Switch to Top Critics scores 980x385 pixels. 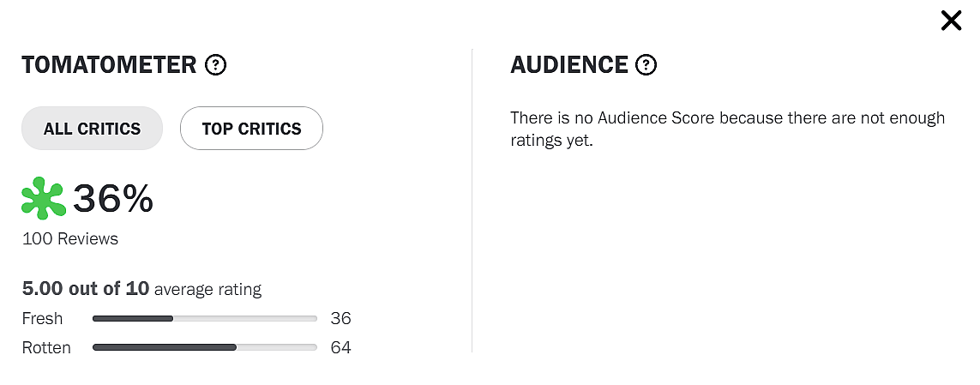pyautogui.click(x=251, y=129)
